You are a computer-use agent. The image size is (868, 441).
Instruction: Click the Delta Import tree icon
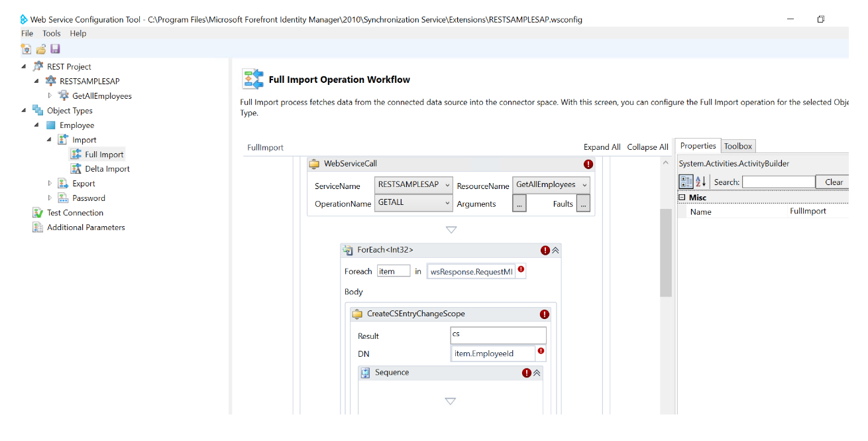click(76, 168)
